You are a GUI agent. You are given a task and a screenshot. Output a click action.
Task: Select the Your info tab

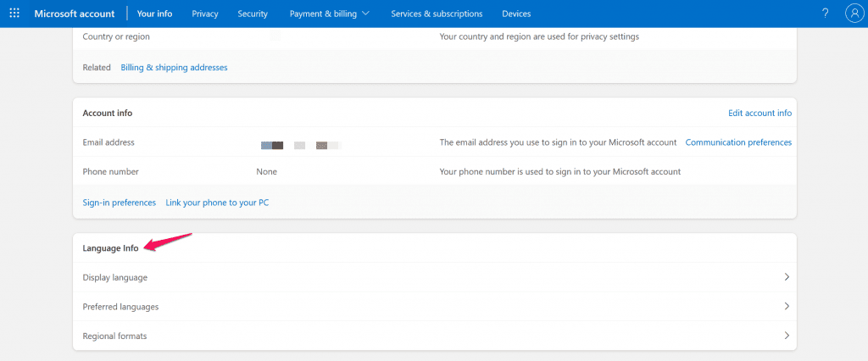coord(154,14)
